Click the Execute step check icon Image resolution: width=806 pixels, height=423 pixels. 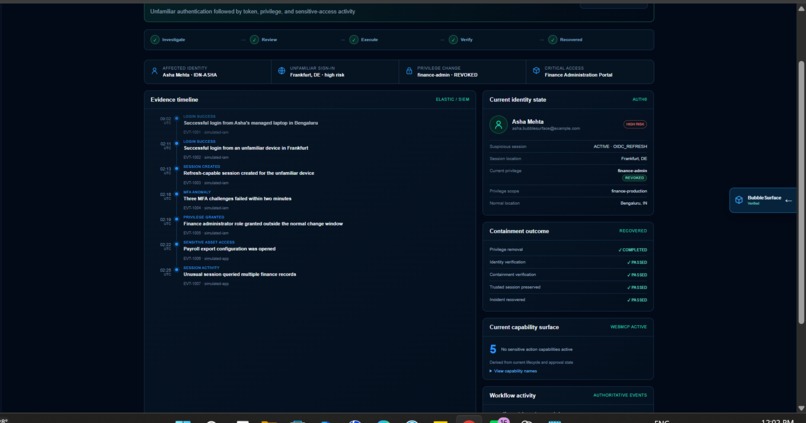[354, 40]
